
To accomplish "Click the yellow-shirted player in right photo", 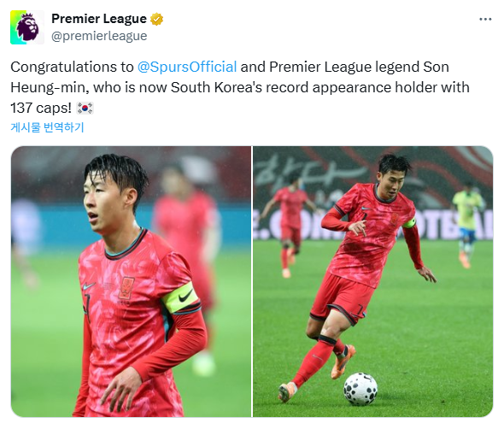I will pyautogui.click(x=467, y=224).
